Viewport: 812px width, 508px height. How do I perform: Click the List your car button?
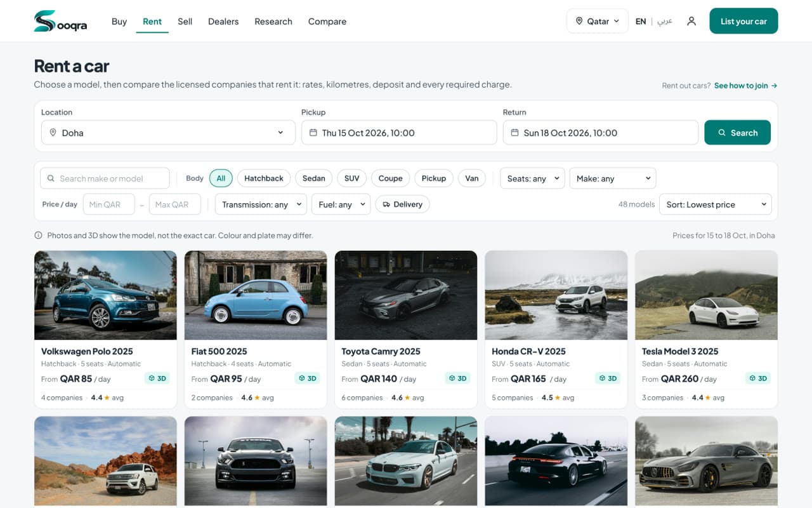pyautogui.click(x=743, y=21)
